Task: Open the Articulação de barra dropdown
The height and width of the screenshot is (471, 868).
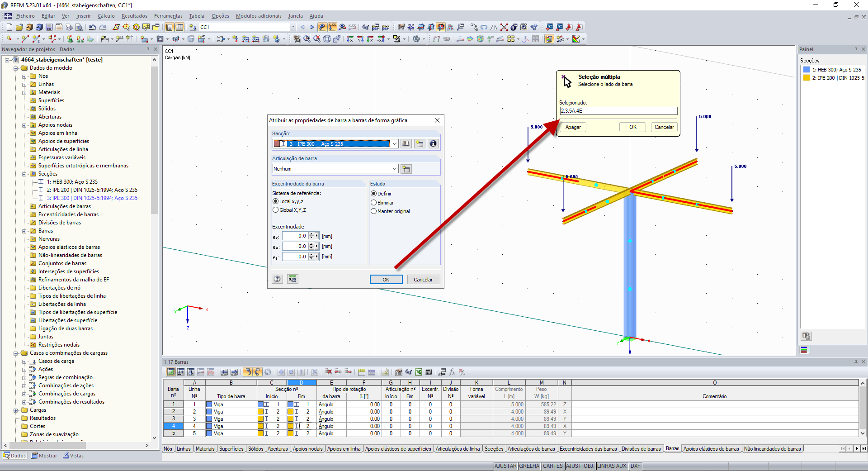Action: pyautogui.click(x=394, y=169)
